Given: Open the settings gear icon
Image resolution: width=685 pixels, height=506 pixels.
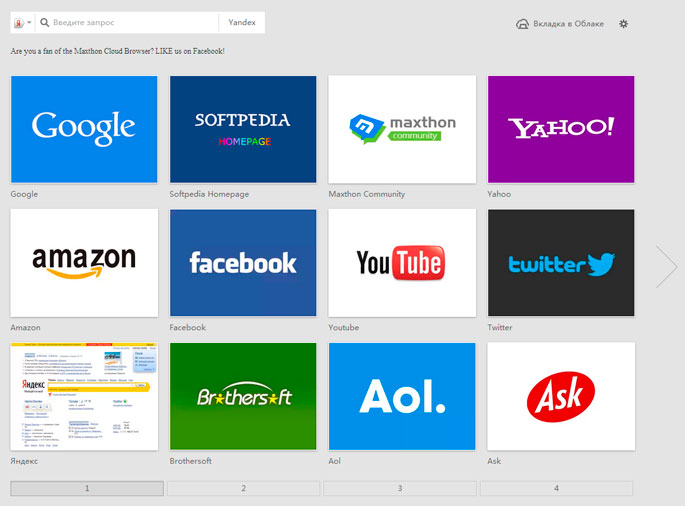Looking at the screenshot, I should point(623,24).
